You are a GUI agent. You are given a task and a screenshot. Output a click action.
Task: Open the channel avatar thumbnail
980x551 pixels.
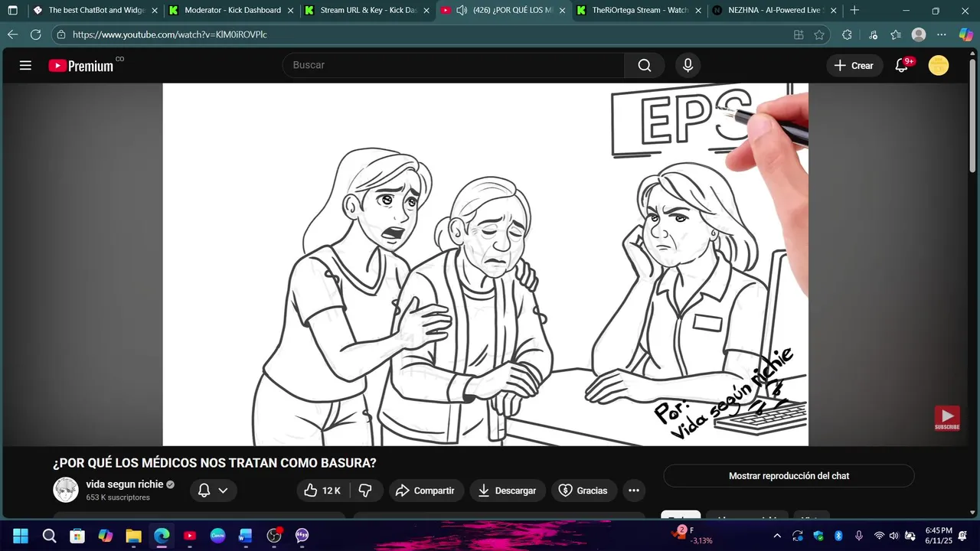coord(66,490)
